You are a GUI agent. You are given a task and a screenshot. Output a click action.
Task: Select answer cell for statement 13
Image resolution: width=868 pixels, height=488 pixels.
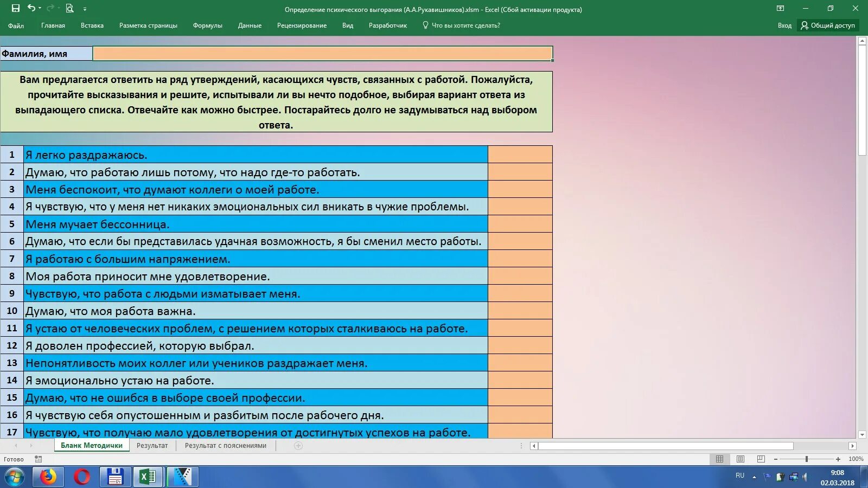[520, 363]
